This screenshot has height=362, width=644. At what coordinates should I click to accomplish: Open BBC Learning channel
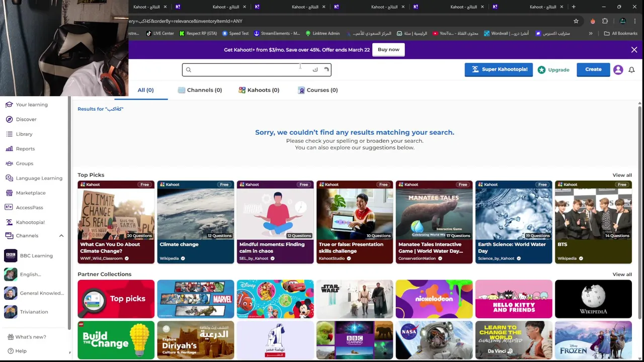[x=29, y=255]
